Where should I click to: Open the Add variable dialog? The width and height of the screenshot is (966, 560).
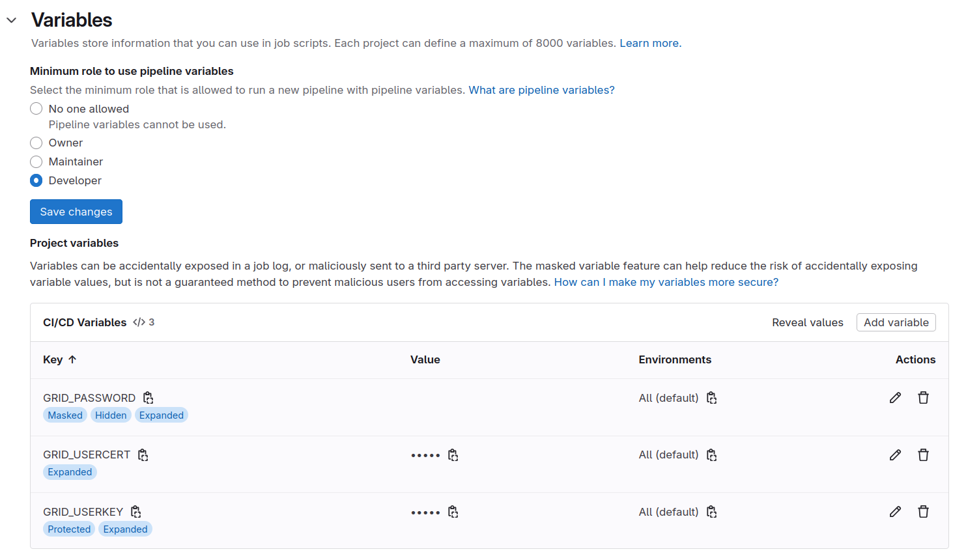click(896, 322)
